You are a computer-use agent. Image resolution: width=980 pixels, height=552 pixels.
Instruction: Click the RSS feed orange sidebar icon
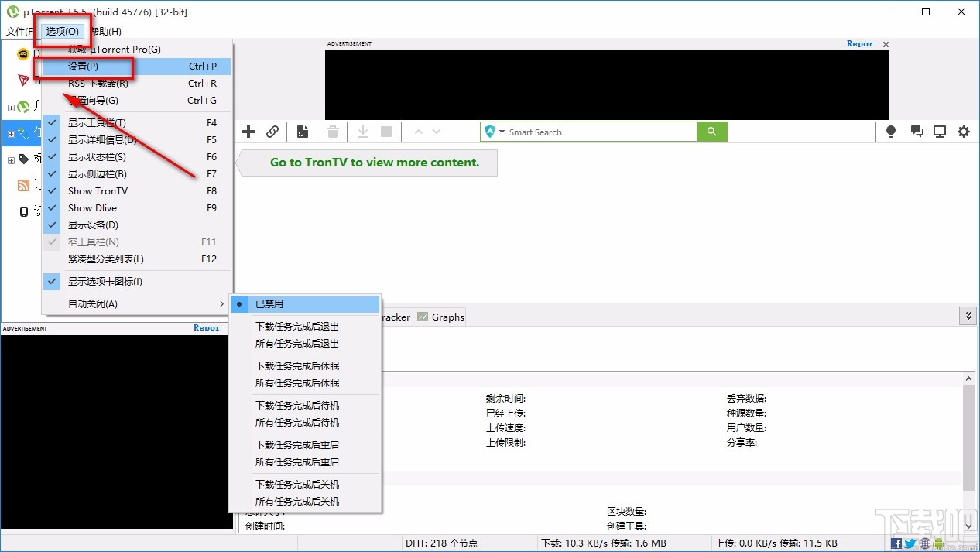coord(23,185)
